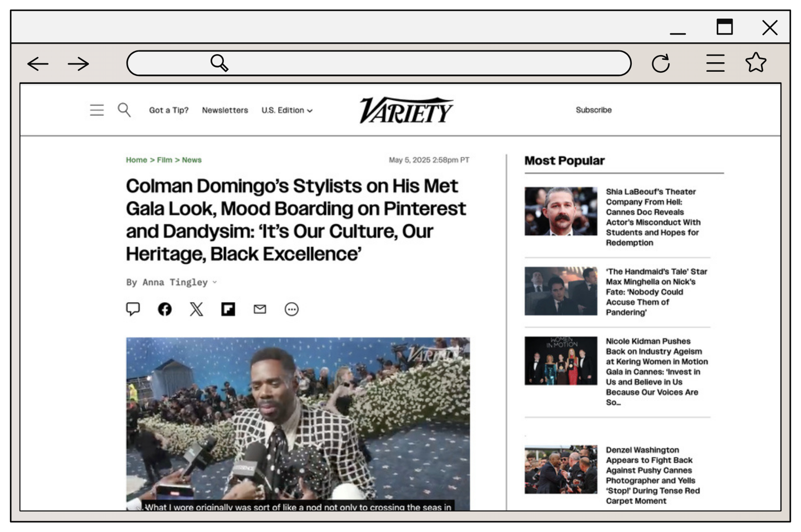Click the Shia LaBeouf article thumbnail

tap(560, 211)
